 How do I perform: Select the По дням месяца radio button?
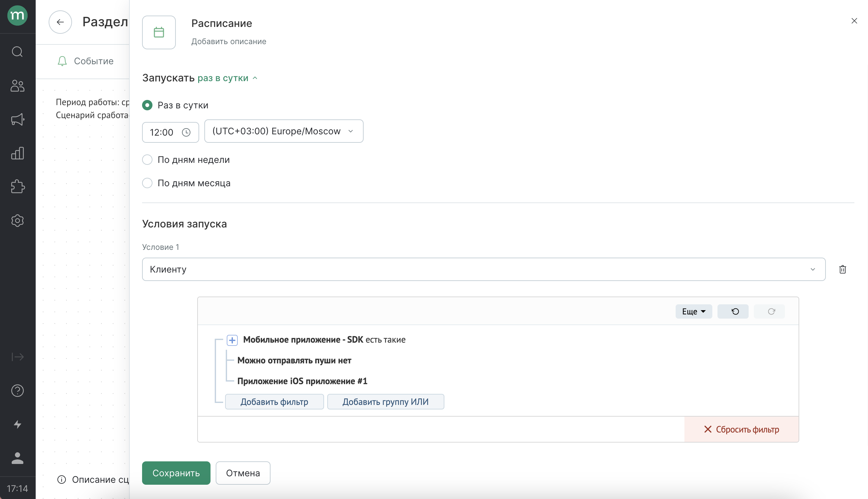[x=147, y=183]
